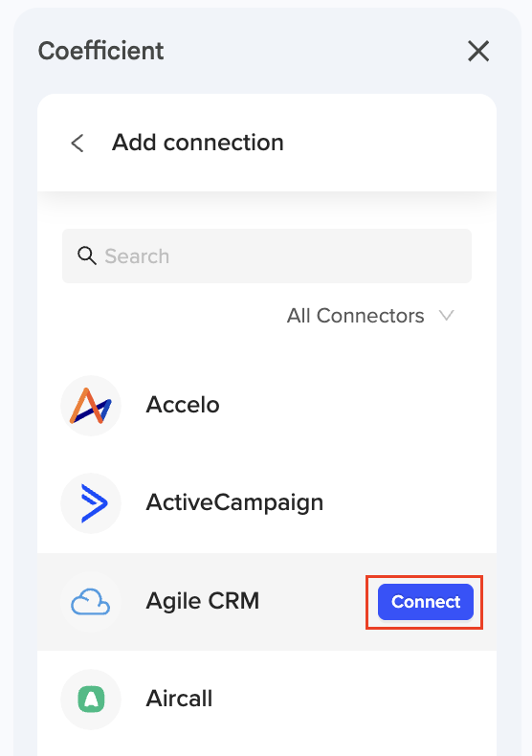Expand filter via the down chevron arrow
This screenshot has width=532, height=756.
[x=447, y=316]
